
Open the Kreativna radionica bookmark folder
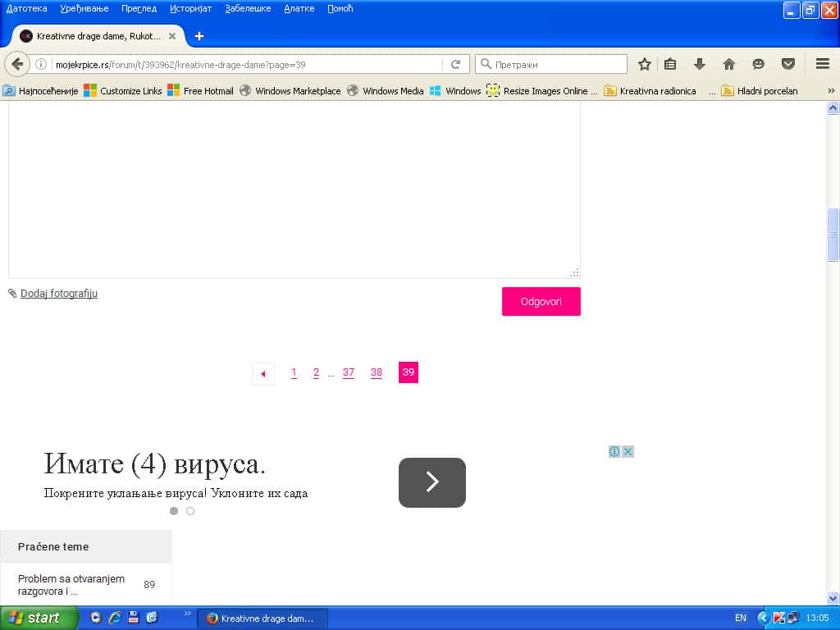point(650,90)
